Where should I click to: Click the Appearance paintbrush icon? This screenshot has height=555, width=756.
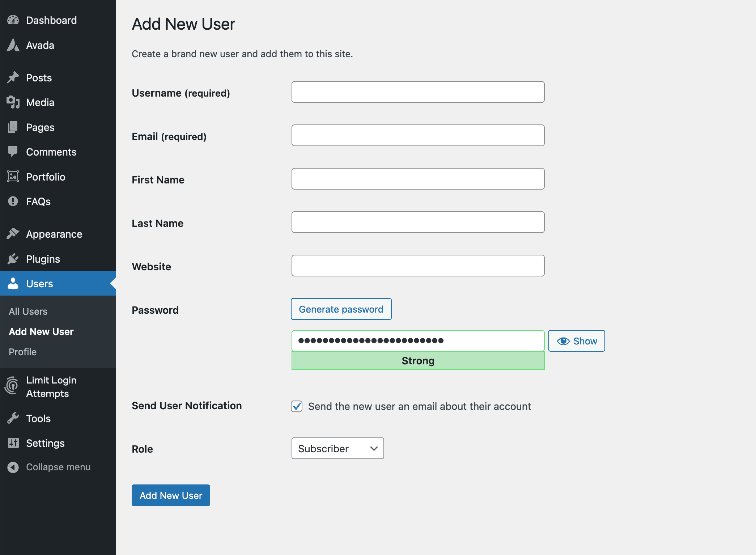[x=13, y=234]
